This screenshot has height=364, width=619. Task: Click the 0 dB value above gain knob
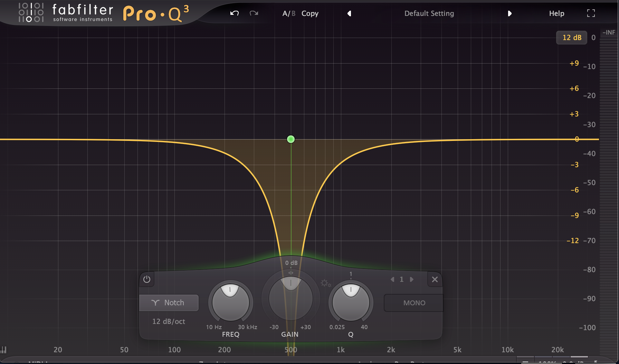(x=291, y=263)
